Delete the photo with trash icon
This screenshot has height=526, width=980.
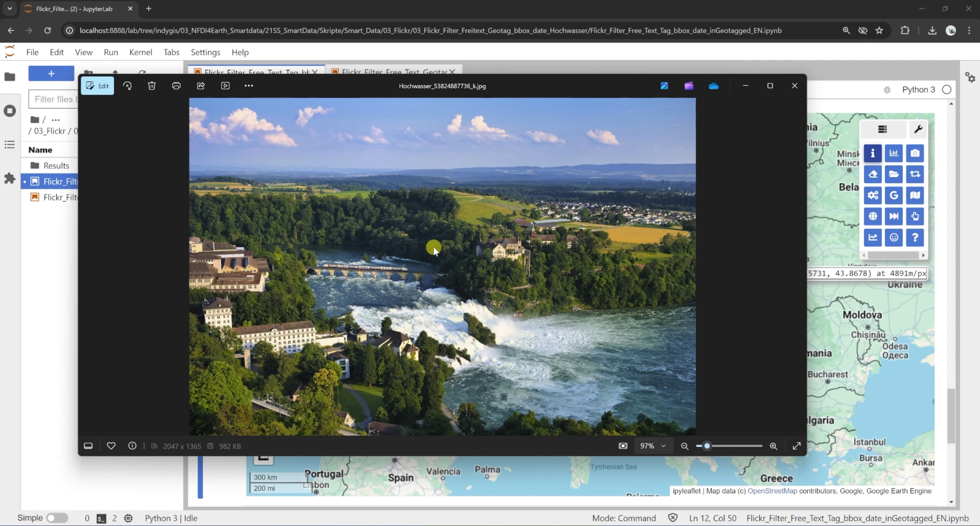(x=151, y=86)
